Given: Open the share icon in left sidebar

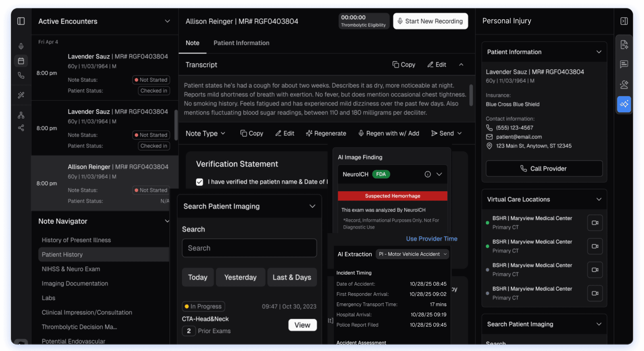Looking at the screenshot, I should tap(21, 128).
